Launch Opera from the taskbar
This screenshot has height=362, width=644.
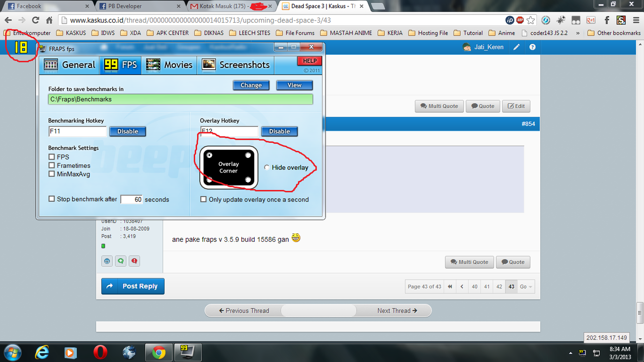[x=100, y=352]
